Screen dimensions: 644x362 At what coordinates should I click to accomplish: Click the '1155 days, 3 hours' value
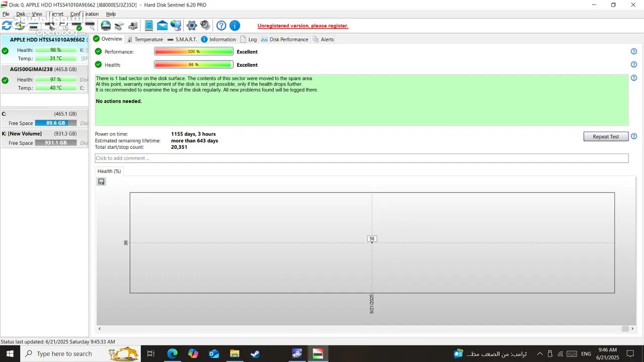(193, 134)
